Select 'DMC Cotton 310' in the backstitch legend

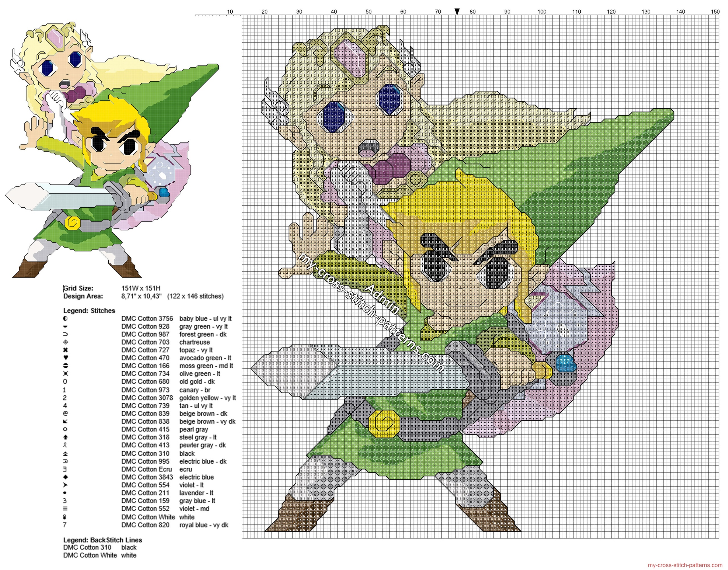pyautogui.click(x=87, y=548)
